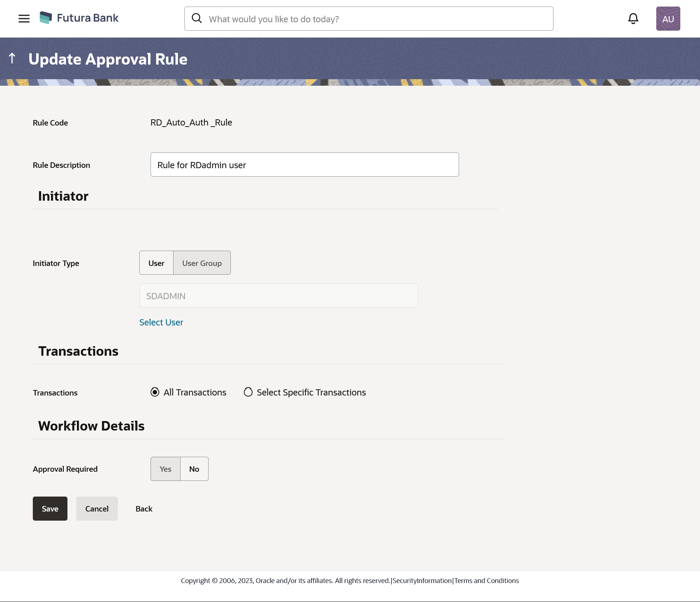Click the Back button
This screenshot has width=700, height=602.
[144, 509]
